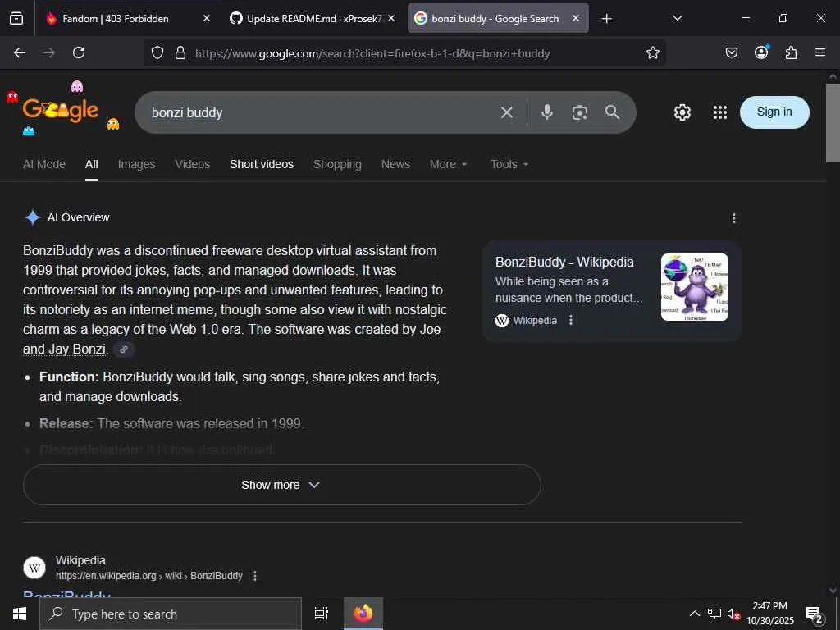Viewport: 840px width, 630px height.
Task: Open Save to Pocket icon
Action: point(732,52)
